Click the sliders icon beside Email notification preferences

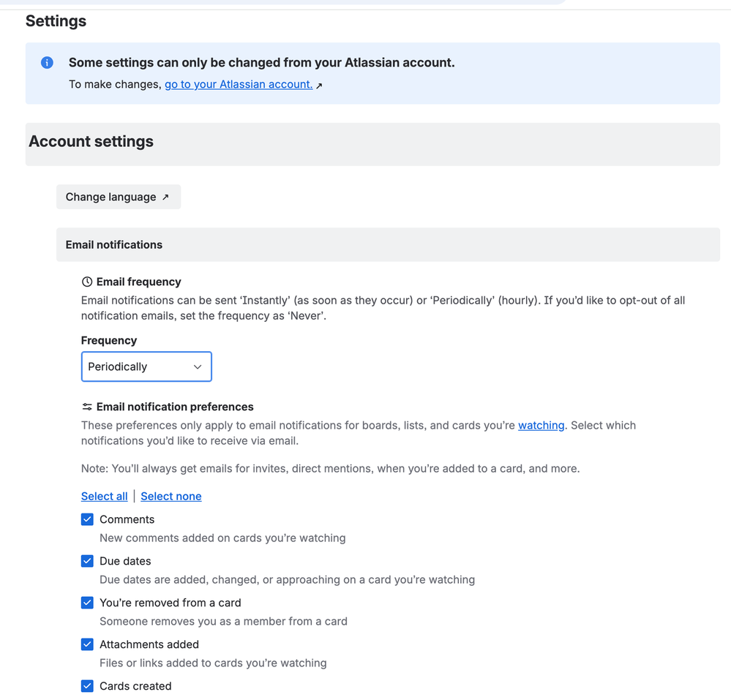pyautogui.click(x=87, y=407)
